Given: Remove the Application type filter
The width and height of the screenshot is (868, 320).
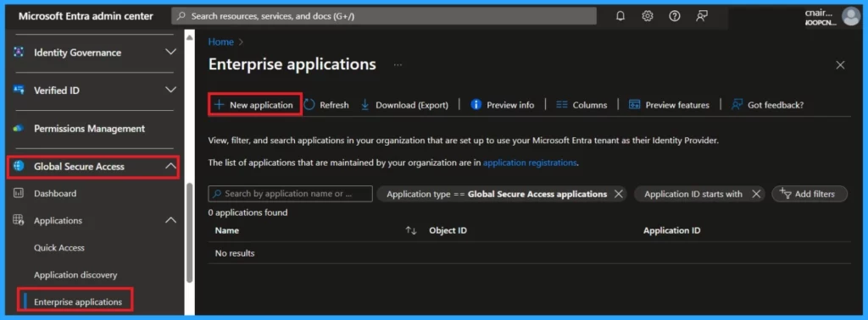Looking at the screenshot, I should pos(618,194).
